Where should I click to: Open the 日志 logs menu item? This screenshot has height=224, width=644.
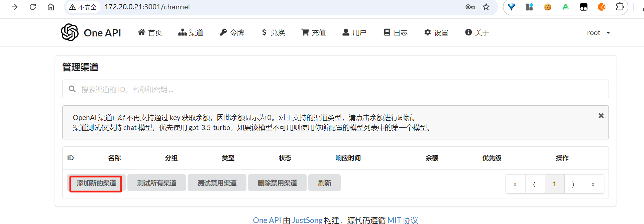(x=395, y=32)
